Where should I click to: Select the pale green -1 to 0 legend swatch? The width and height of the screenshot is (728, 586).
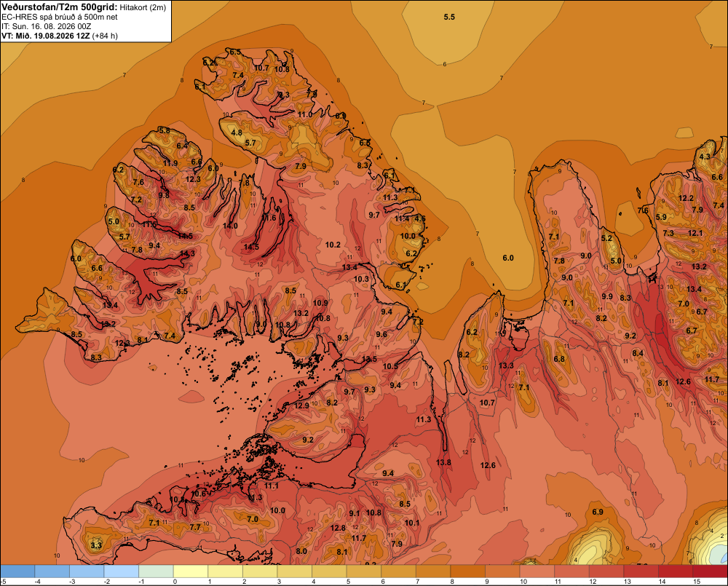156,571
